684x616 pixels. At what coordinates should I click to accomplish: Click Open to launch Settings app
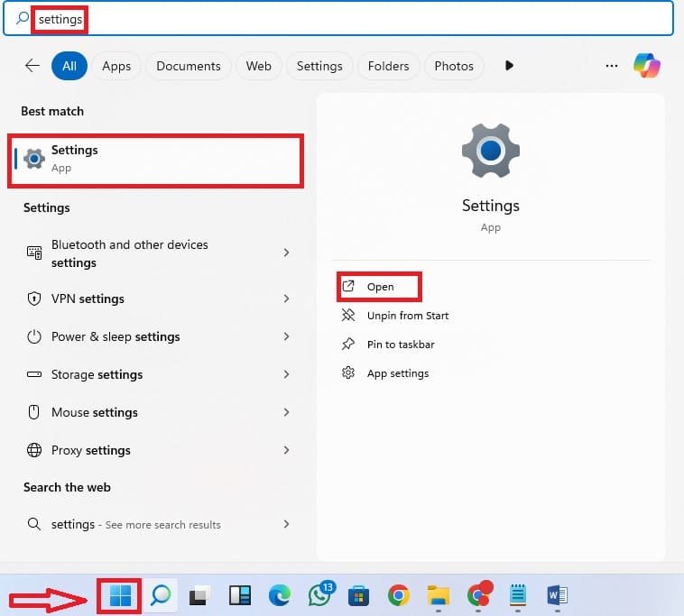pyautogui.click(x=379, y=287)
